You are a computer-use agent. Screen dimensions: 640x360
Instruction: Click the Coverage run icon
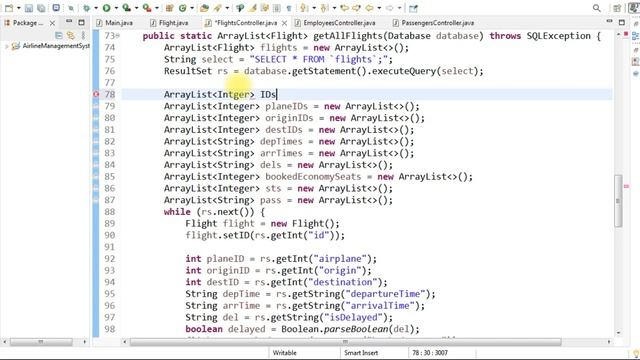coord(127,8)
